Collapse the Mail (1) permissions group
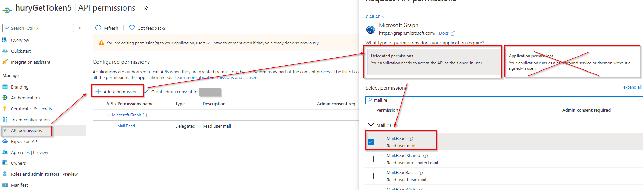The height and width of the screenshot is (190, 644). 371,125
